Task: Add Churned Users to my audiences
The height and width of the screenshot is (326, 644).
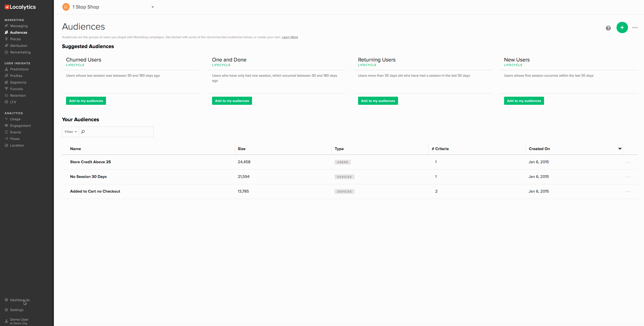Action: 86,101
